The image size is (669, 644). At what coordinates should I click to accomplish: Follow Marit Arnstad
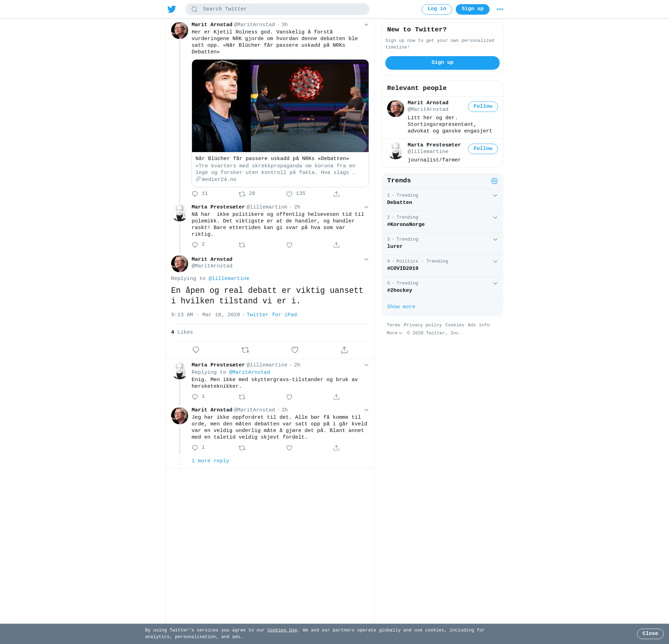(x=483, y=107)
